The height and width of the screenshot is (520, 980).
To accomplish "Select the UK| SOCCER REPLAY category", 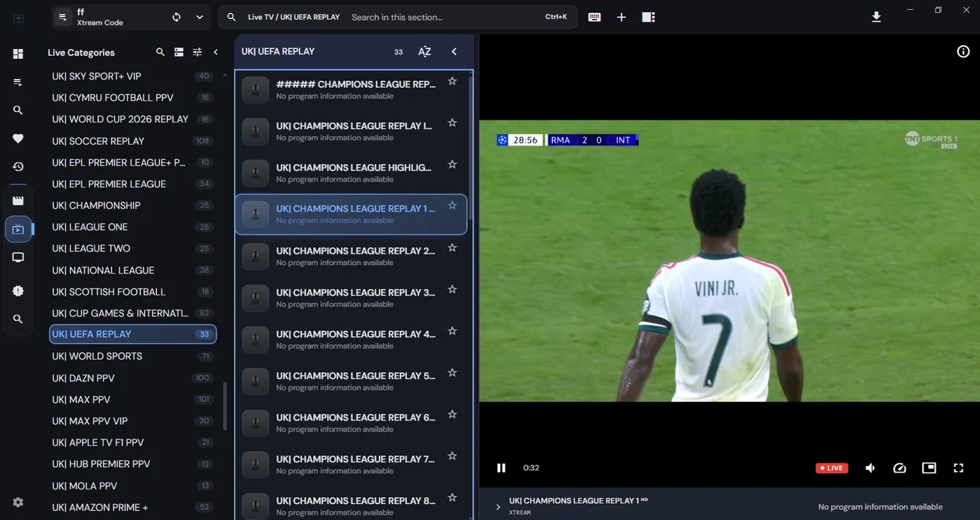I will click(132, 141).
